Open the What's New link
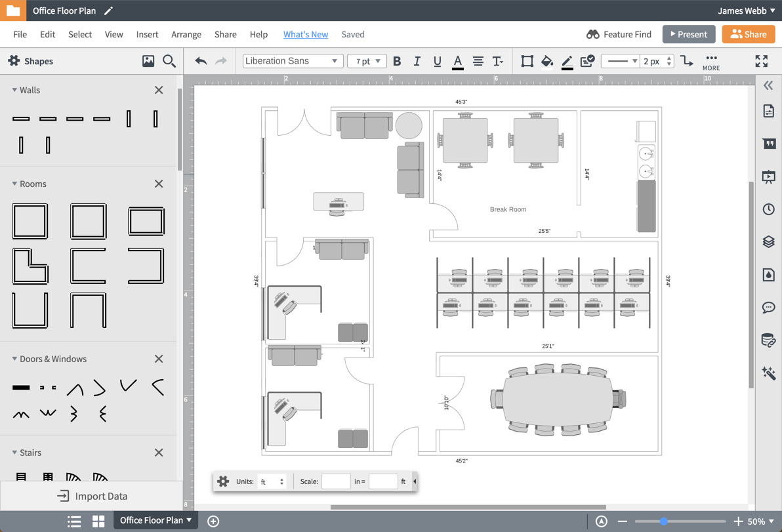The height and width of the screenshot is (532, 782). pyautogui.click(x=306, y=34)
